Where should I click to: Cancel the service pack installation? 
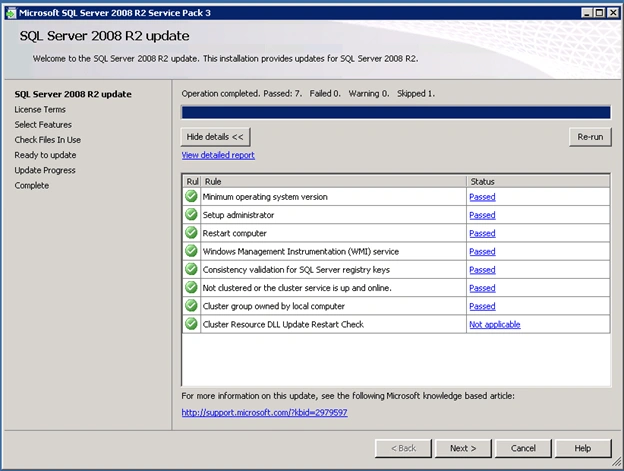pyautogui.click(x=523, y=448)
